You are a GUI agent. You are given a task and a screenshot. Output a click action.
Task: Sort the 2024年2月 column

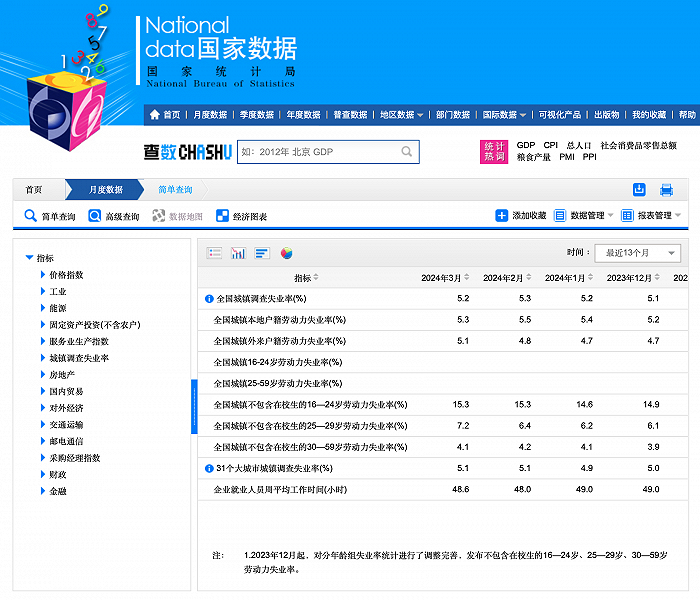click(529, 277)
